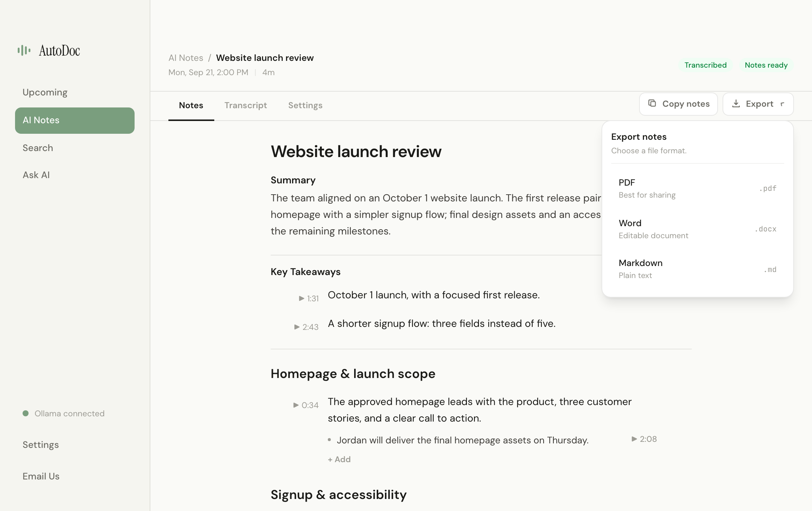812x511 pixels.
Task: Click the Key Takeaways heading
Action: tap(306, 272)
